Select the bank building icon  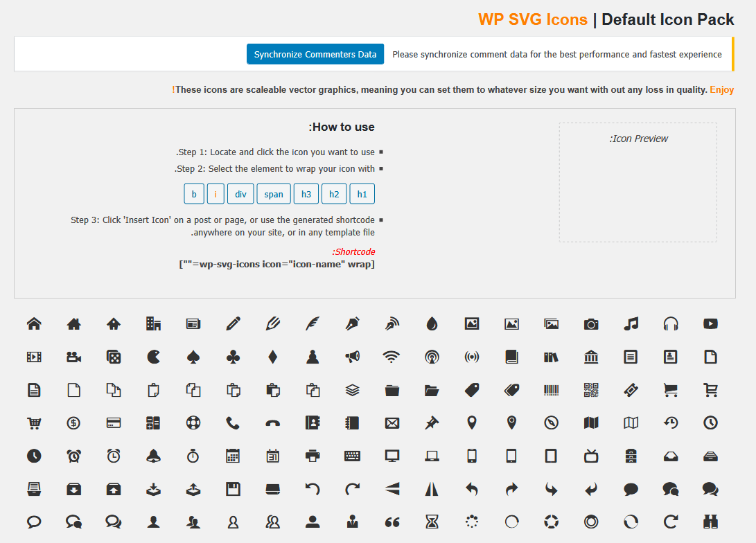point(591,357)
